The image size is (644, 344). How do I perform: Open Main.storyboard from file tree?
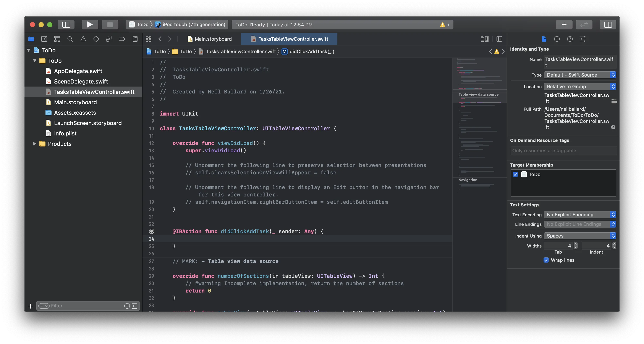[75, 102]
